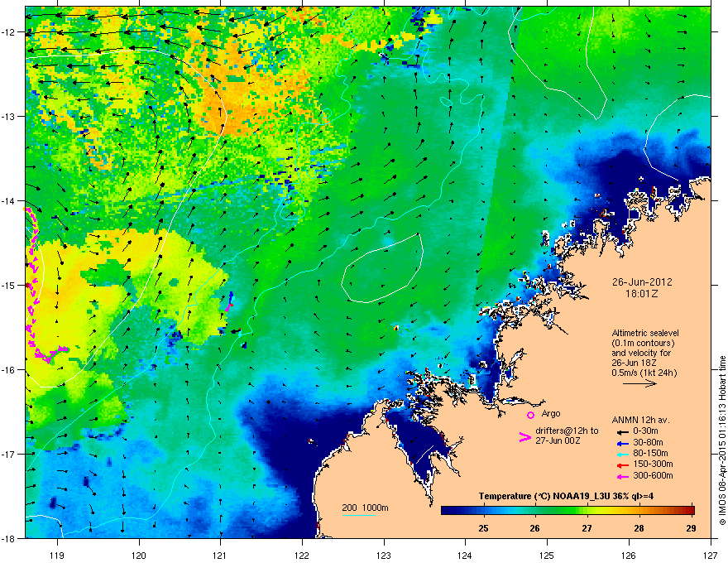Viewport: 728px width, 563px height.
Task: Click the blue 30-80m arrow legend symbol
Action: pos(621,443)
